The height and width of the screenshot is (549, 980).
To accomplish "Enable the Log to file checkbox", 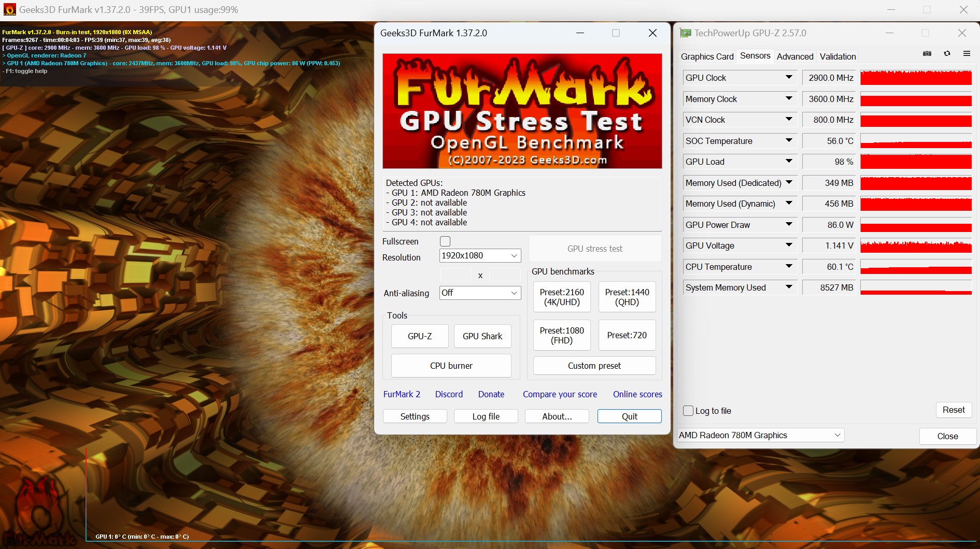I will pyautogui.click(x=688, y=411).
